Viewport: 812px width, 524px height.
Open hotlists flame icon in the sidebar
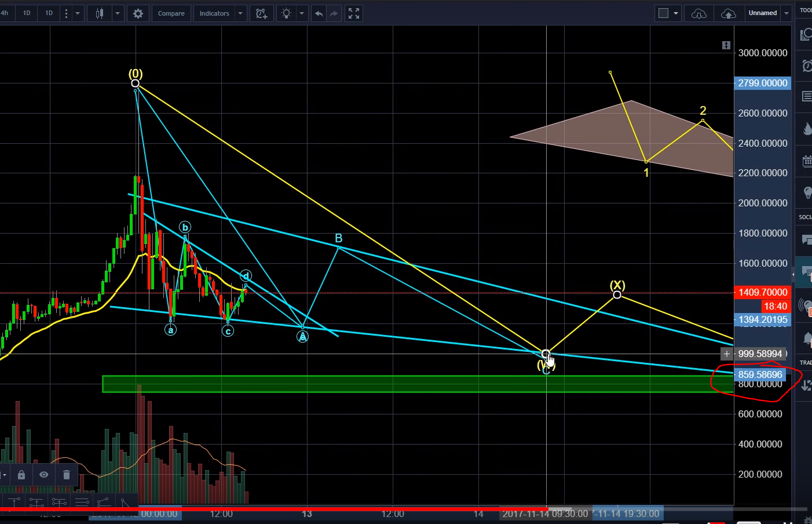(806, 129)
